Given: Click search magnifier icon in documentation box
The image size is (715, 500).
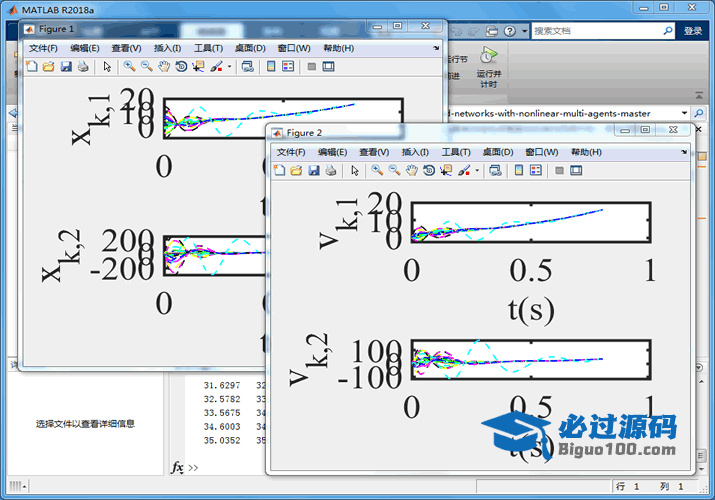Looking at the screenshot, I should tap(668, 31).
